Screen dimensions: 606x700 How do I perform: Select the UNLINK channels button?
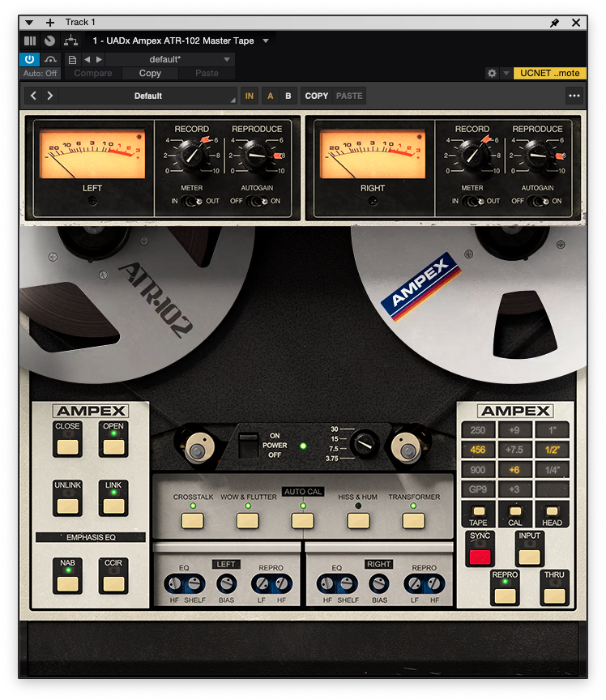(67, 506)
